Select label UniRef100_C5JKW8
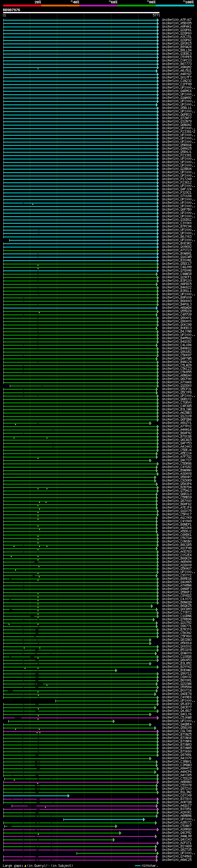Viewport: 197px width, 868px height. point(176,718)
